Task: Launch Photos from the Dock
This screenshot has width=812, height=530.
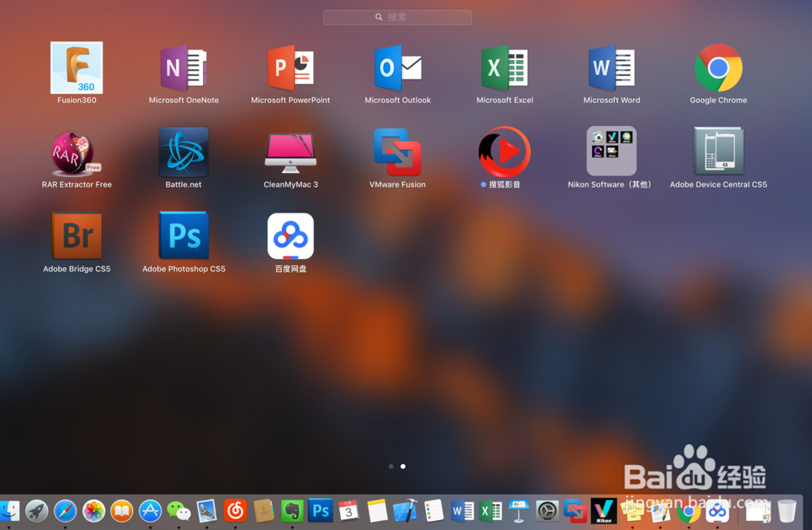Action: point(93,511)
